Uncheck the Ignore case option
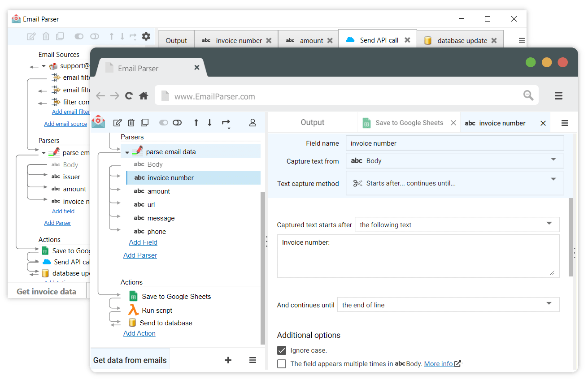The width and height of the screenshot is (588, 384). tap(282, 350)
